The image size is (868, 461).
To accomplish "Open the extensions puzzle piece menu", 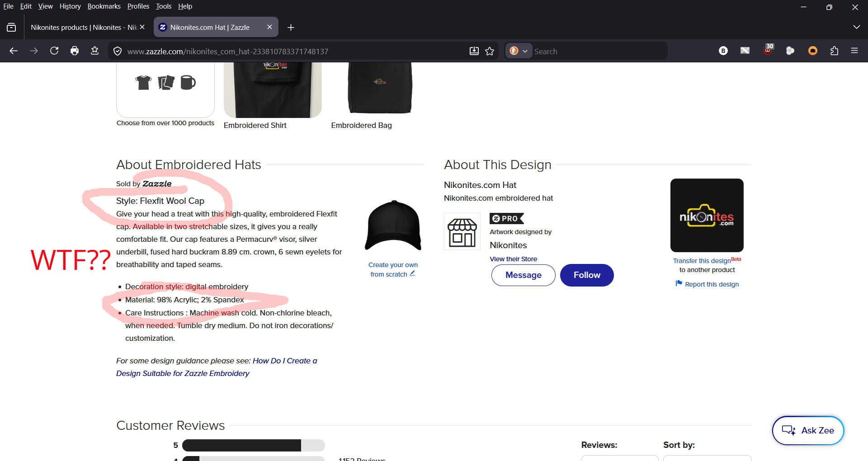I will click(835, 51).
